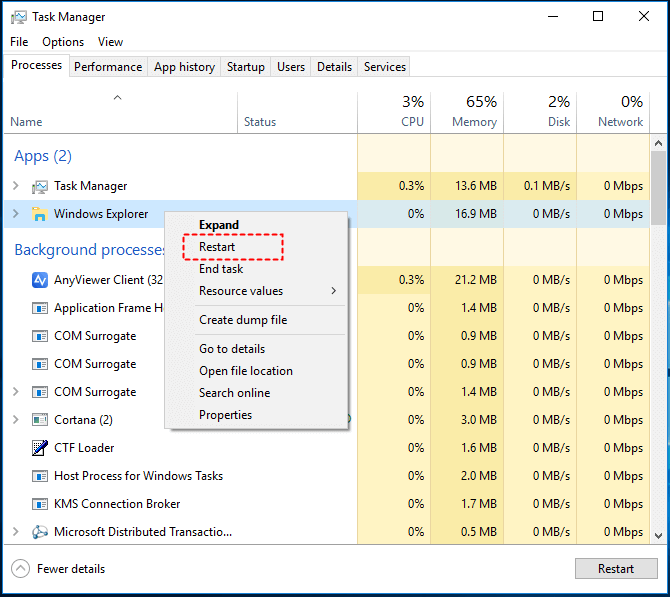Click the Windows Explorer folder icon
This screenshot has width=670, height=597.
click(40, 214)
